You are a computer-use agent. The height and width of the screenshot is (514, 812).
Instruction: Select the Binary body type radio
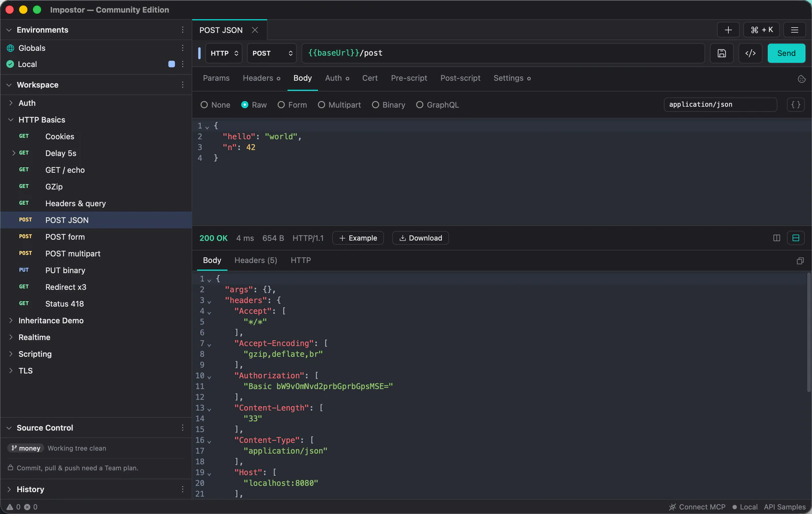click(376, 105)
